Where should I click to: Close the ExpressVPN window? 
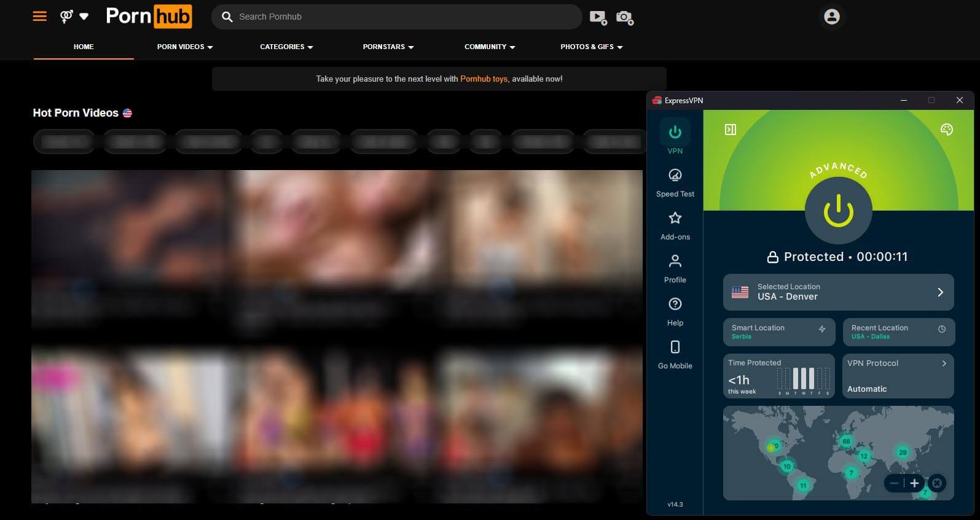[x=960, y=100]
